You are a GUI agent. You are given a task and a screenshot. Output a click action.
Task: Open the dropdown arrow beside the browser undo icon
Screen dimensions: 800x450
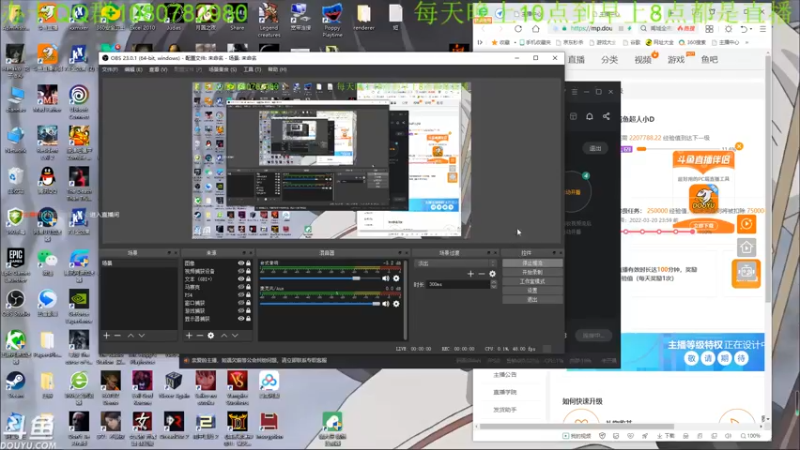tap(751, 30)
